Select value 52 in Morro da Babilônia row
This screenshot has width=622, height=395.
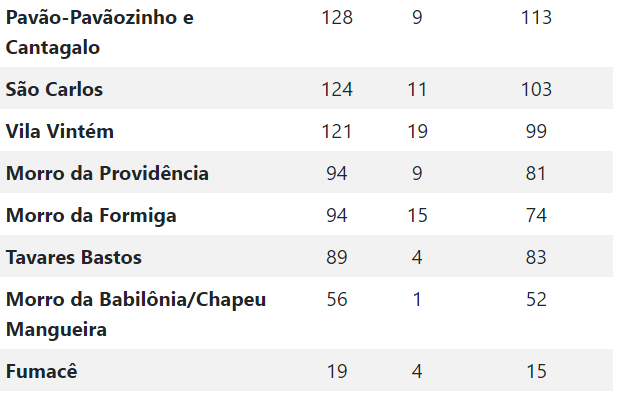point(536,299)
